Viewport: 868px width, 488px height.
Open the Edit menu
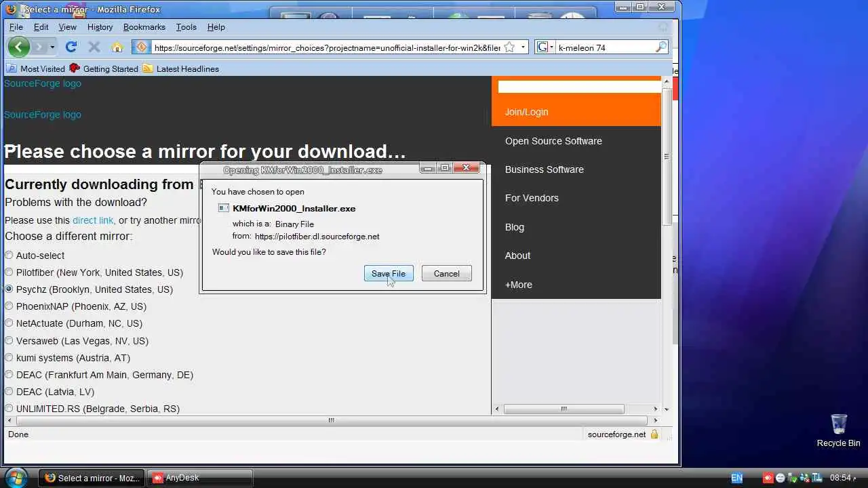[x=41, y=27]
